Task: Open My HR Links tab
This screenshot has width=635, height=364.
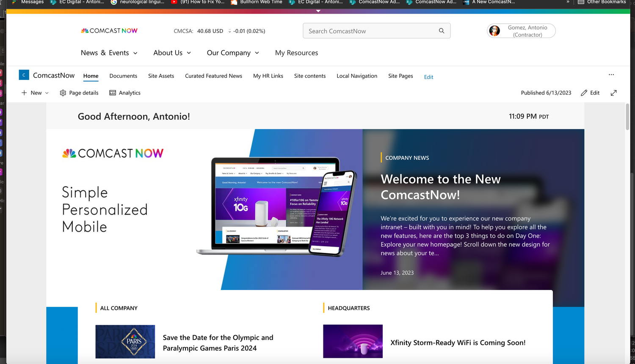Action: 268,76
